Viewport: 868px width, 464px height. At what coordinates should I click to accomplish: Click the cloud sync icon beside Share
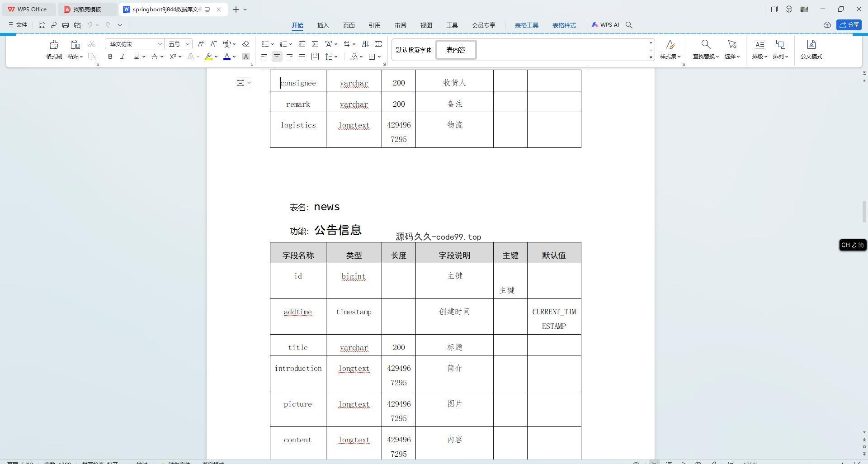point(827,25)
